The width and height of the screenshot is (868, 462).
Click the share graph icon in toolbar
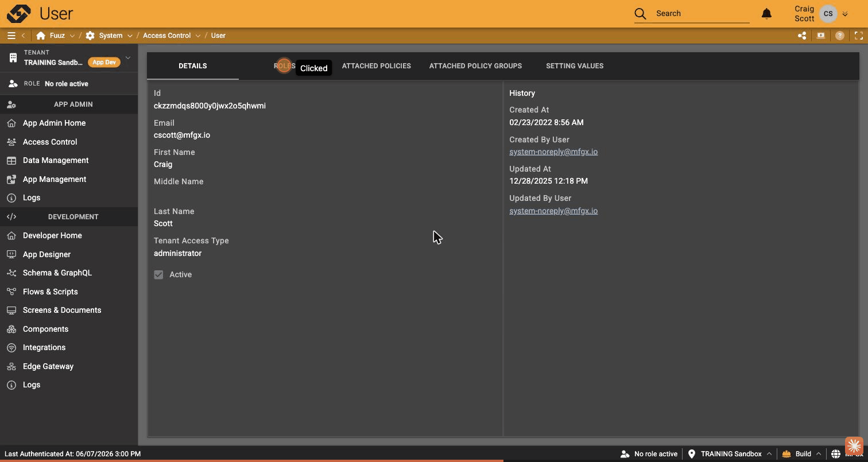[x=802, y=36]
